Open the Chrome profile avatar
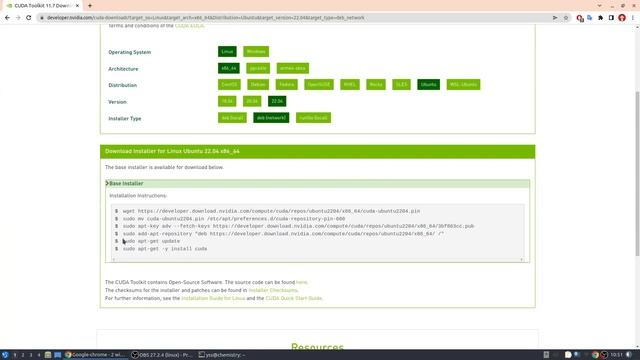 622,18
